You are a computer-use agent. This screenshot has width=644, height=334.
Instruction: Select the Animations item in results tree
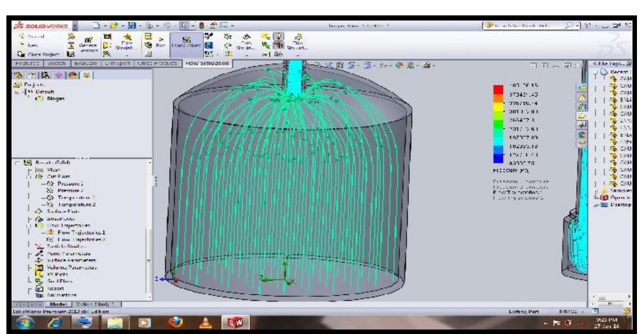56,295
